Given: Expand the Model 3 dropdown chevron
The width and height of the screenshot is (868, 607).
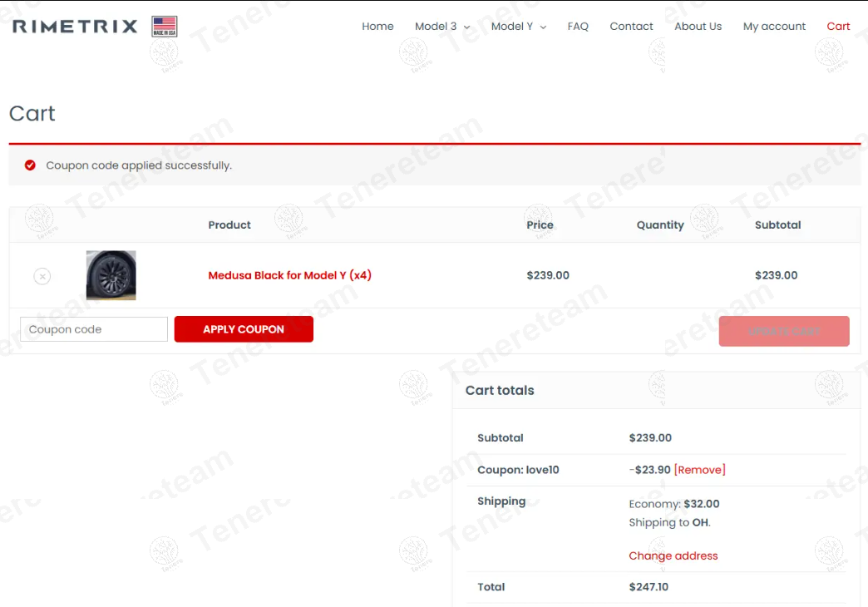Looking at the screenshot, I should point(466,27).
